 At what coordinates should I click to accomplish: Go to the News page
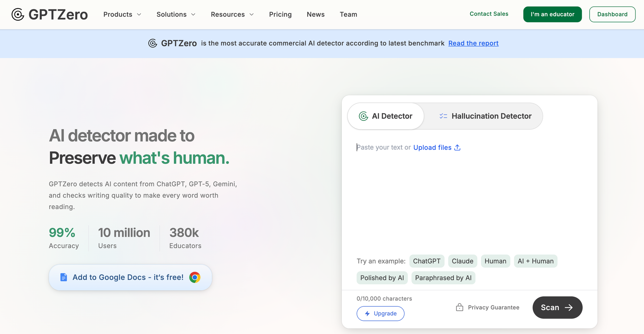[316, 14]
